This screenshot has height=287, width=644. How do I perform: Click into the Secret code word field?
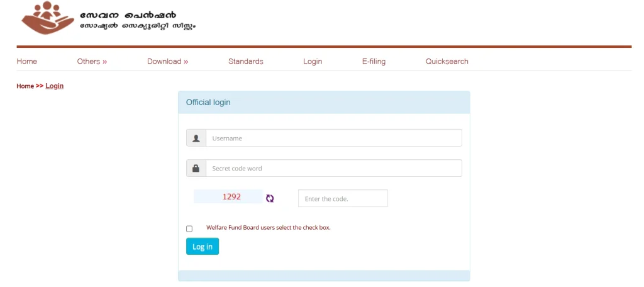(333, 169)
